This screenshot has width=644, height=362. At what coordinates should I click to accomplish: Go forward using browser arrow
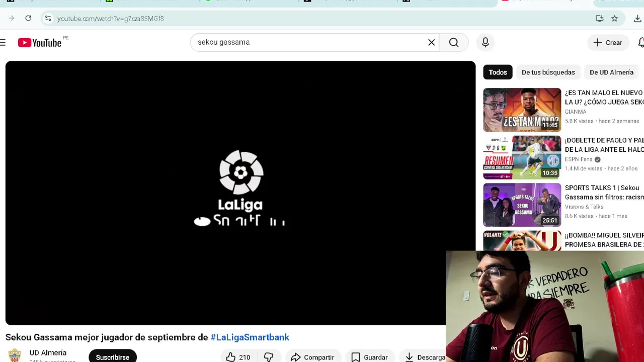(12, 18)
